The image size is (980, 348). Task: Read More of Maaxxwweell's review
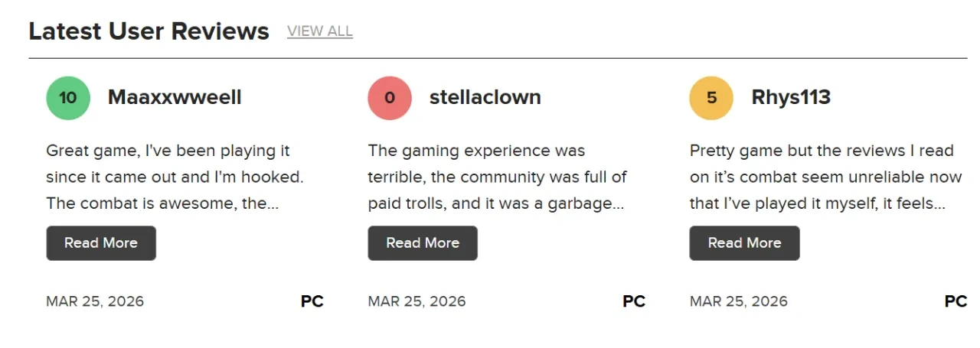[x=101, y=243]
